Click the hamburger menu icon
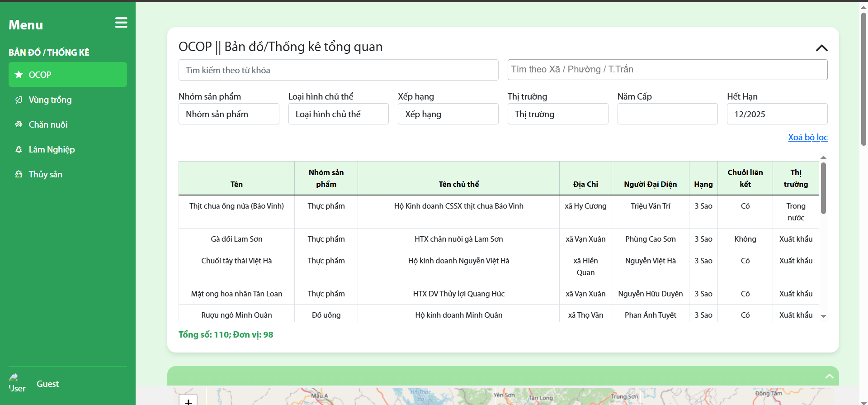 pyautogui.click(x=121, y=23)
